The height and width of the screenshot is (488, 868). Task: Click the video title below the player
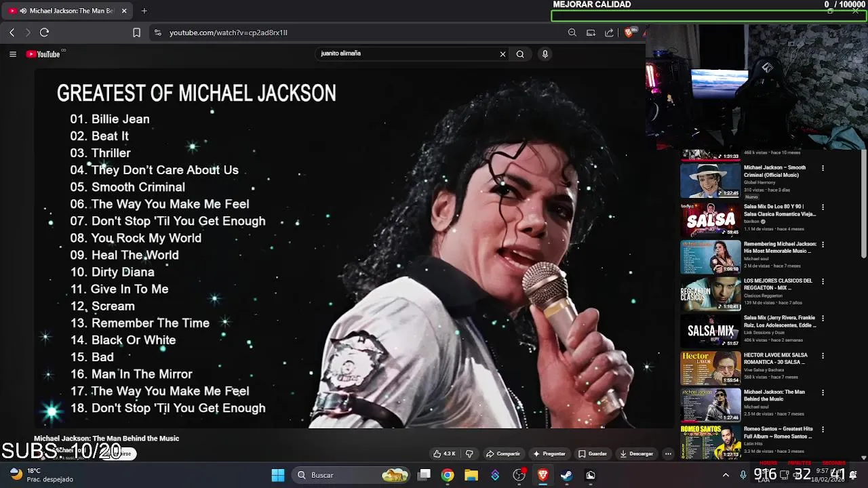click(x=106, y=439)
